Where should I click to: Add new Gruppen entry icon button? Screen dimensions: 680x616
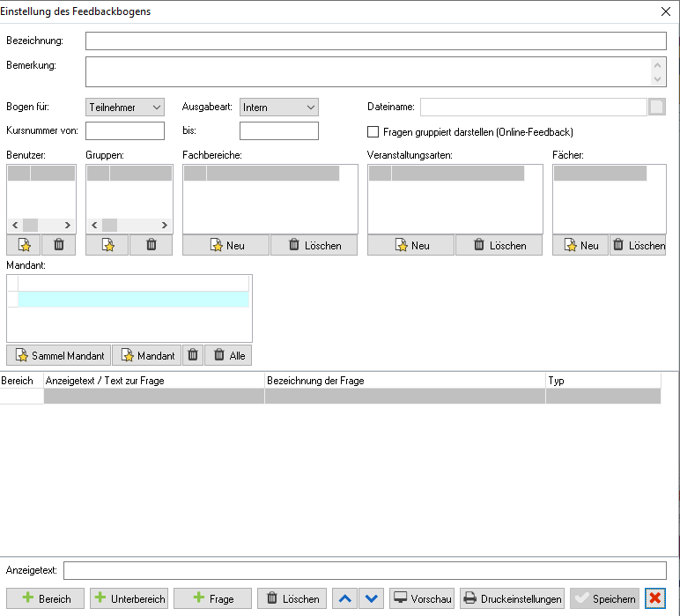[107, 245]
